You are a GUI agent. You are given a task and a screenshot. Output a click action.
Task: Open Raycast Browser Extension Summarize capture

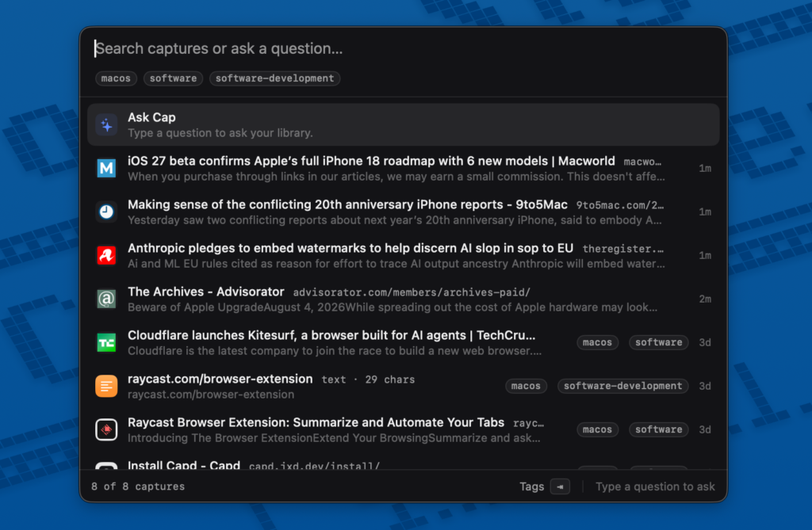point(404,429)
